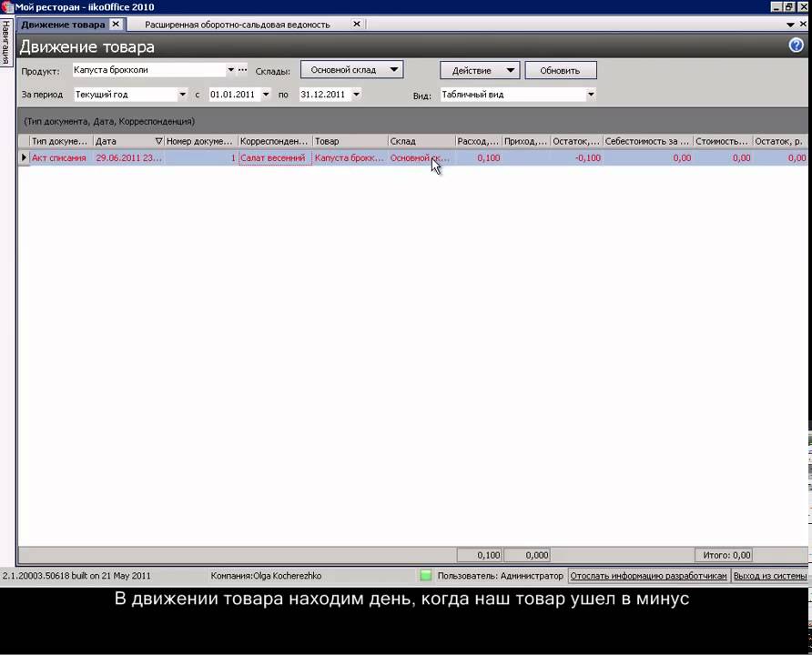The image size is (812, 655).
Task: Open the product browse ellipsis button
Action: [242, 70]
